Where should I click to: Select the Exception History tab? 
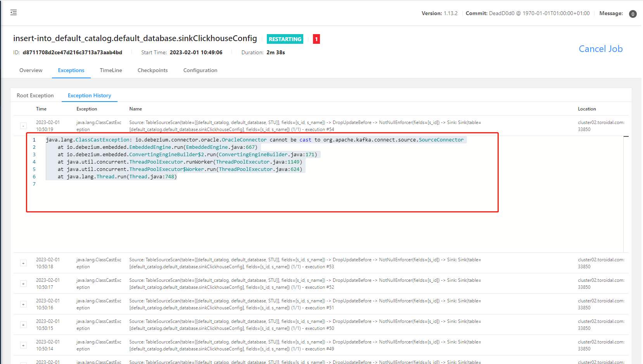click(90, 95)
